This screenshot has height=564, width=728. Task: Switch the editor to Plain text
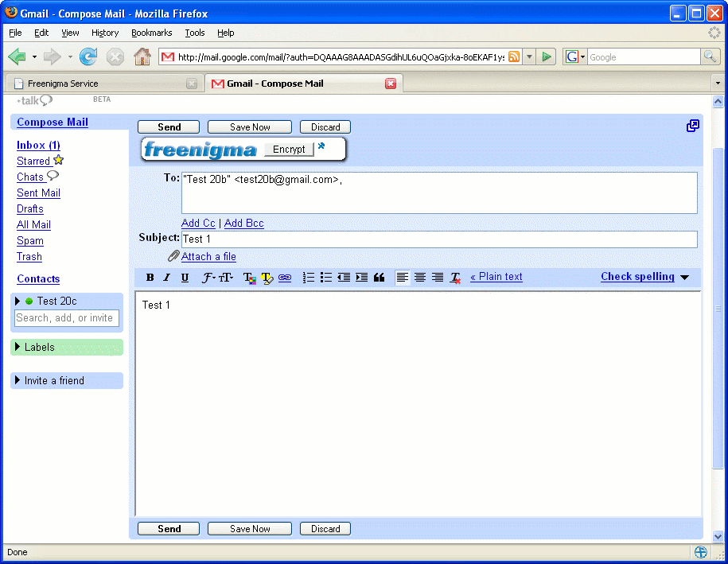[496, 277]
